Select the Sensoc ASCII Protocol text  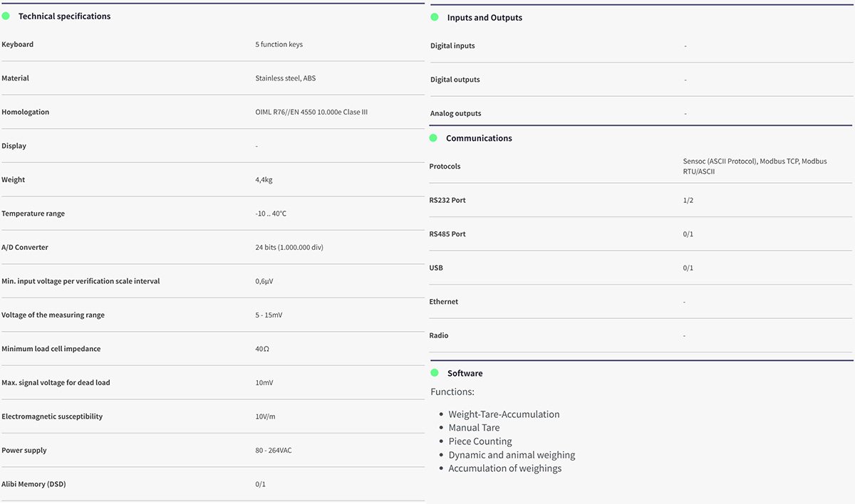720,162
